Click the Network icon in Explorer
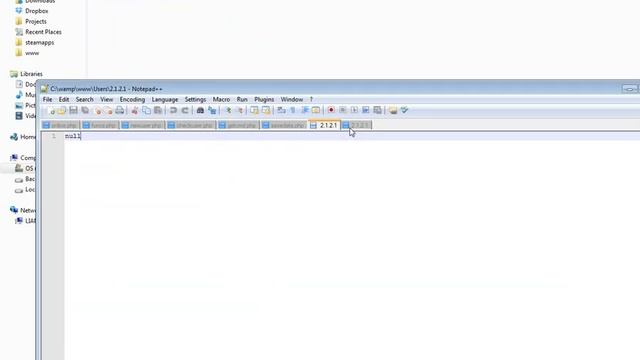The image size is (640, 360). pyautogui.click(x=14, y=210)
